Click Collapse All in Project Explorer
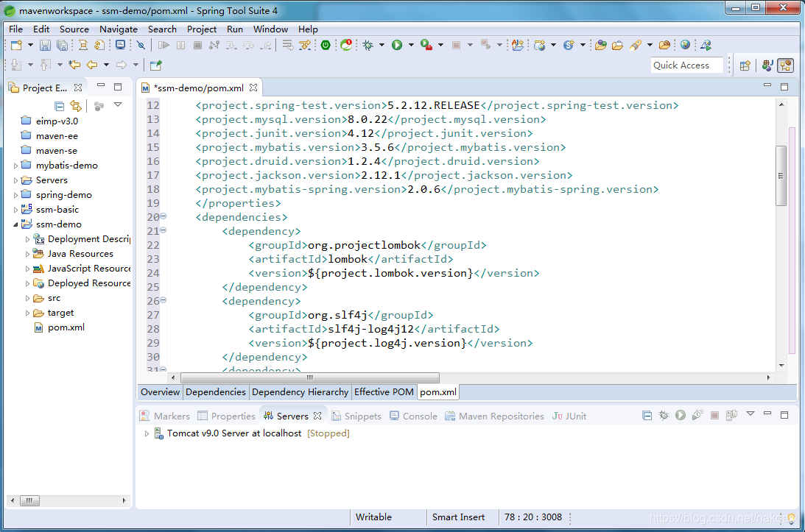 (60, 106)
